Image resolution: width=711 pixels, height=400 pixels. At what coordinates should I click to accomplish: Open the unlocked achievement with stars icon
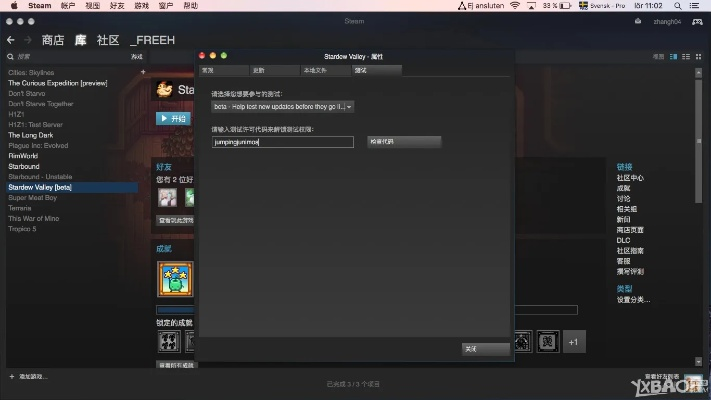pyautogui.click(x=175, y=279)
